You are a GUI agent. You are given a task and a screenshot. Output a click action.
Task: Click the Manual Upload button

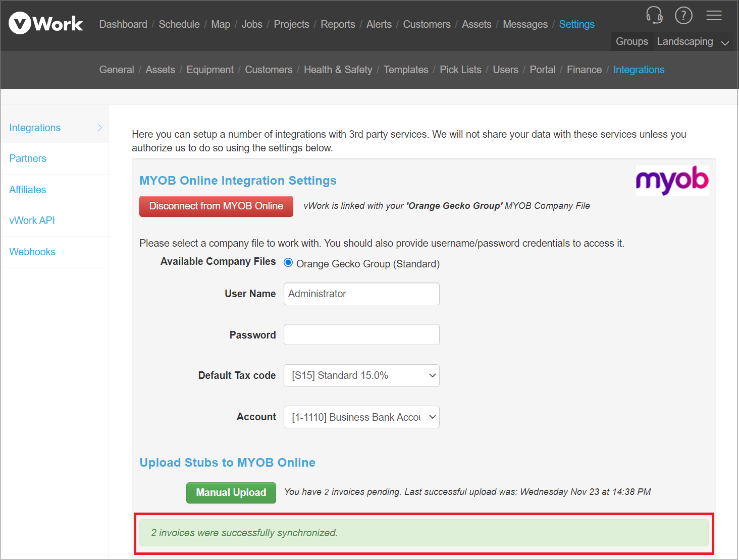pos(231,492)
